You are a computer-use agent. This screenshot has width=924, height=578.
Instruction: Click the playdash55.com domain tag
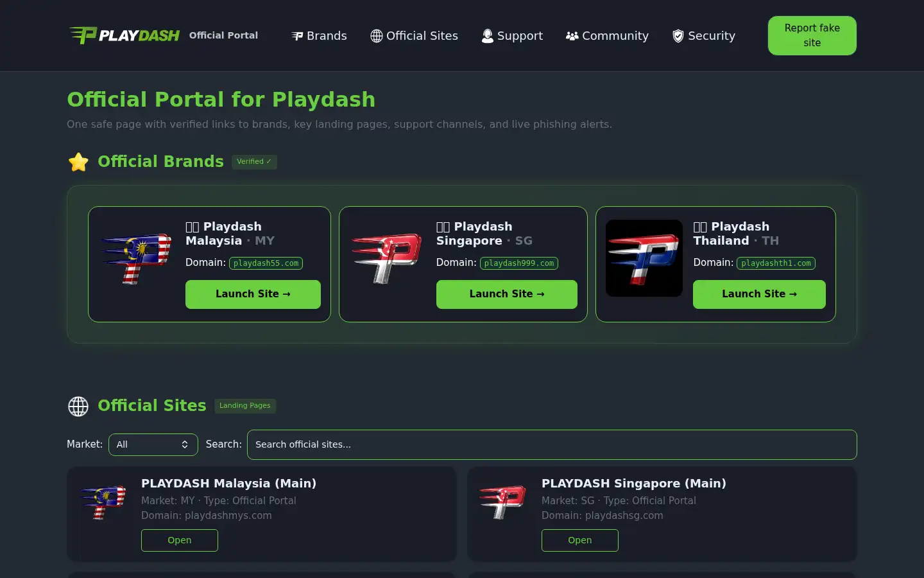(266, 263)
